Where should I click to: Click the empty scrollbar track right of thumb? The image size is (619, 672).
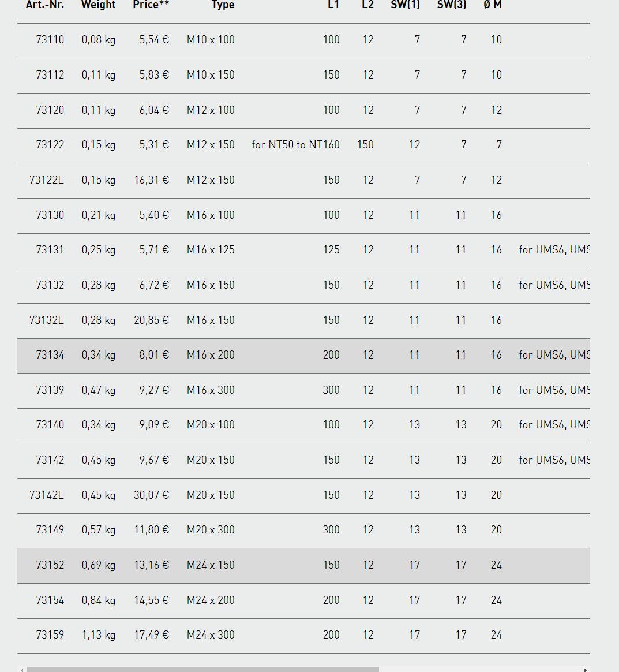480,670
